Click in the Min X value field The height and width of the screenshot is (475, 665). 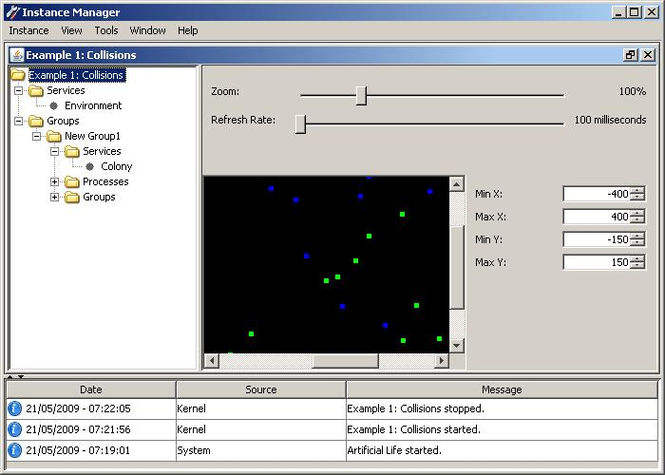[x=596, y=194]
